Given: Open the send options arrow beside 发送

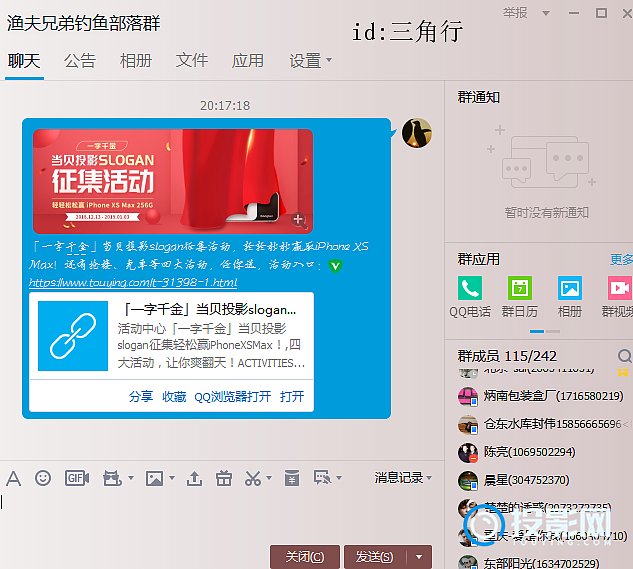Looking at the screenshot, I should (419, 557).
